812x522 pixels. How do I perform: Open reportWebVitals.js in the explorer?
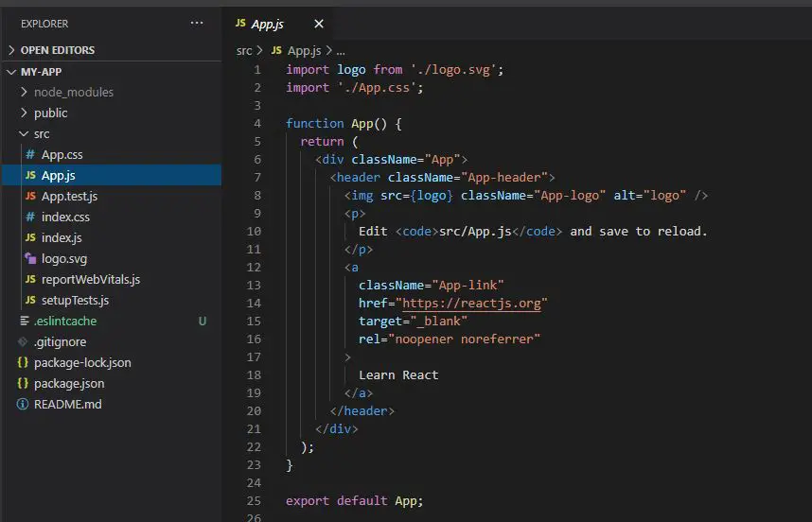(90, 280)
